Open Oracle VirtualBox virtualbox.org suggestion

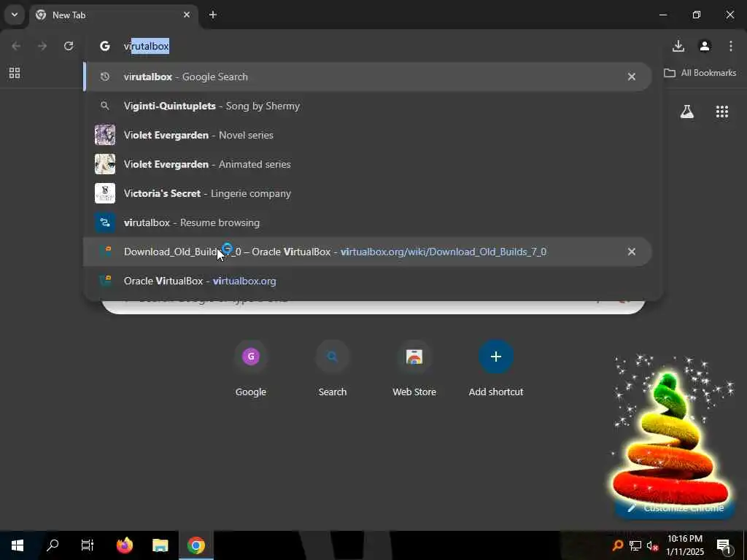pyautogui.click(x=368, y=281)
